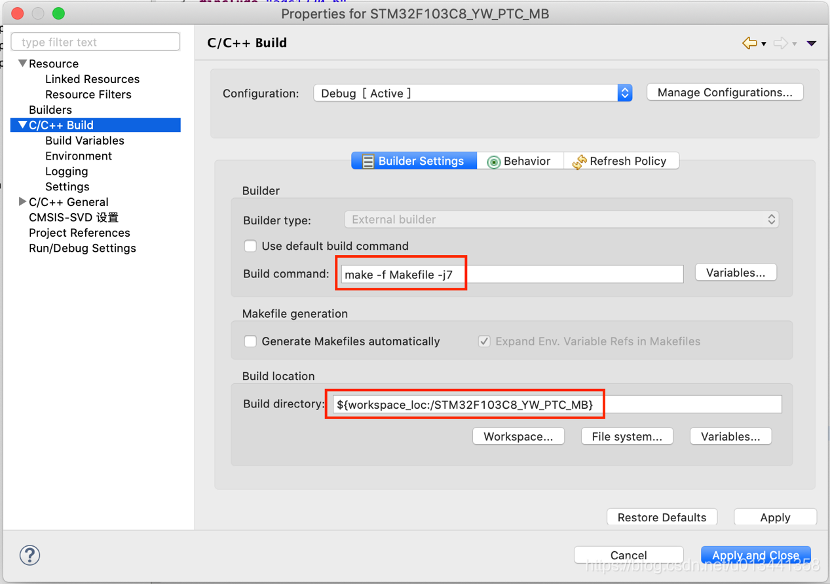Click the forward navigation arrow

pos(782,43)
